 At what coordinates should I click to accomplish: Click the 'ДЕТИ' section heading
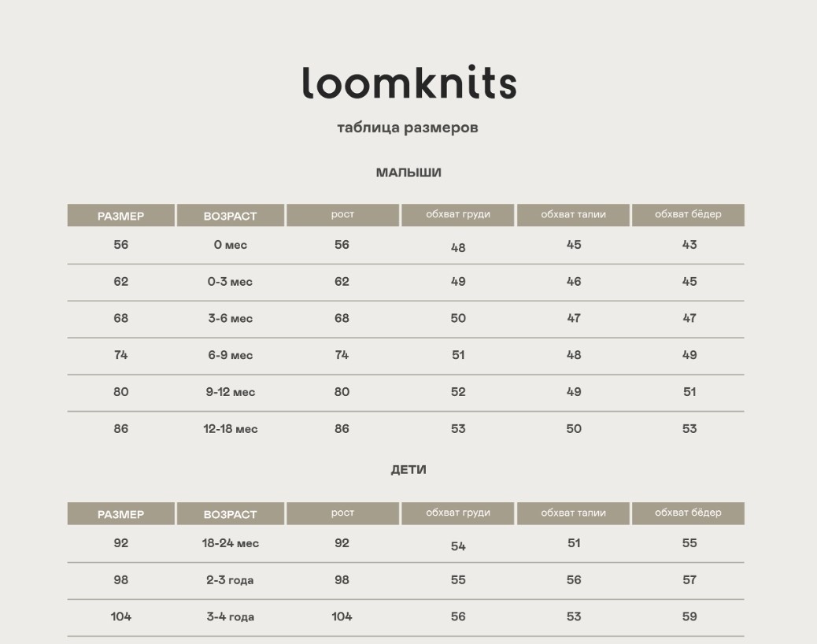(408, 469)
